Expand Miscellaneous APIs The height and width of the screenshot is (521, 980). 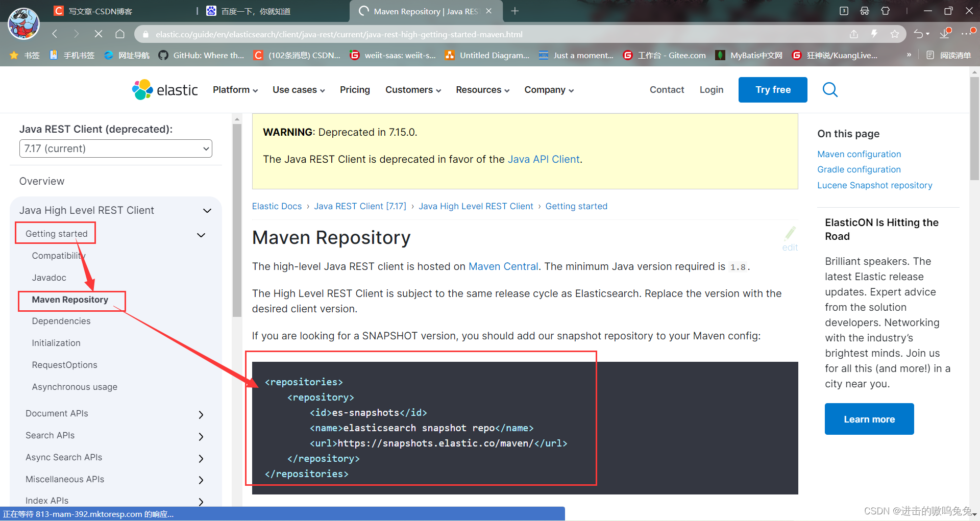point(201,480)
